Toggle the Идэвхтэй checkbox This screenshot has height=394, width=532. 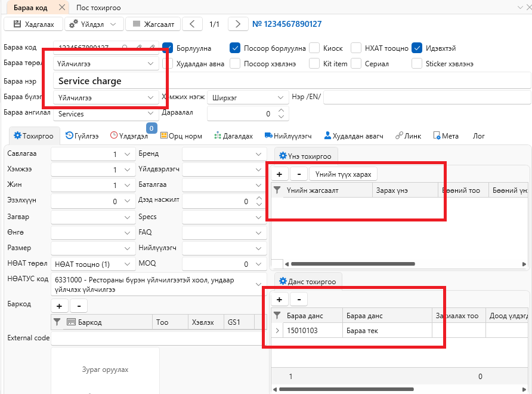417,48
